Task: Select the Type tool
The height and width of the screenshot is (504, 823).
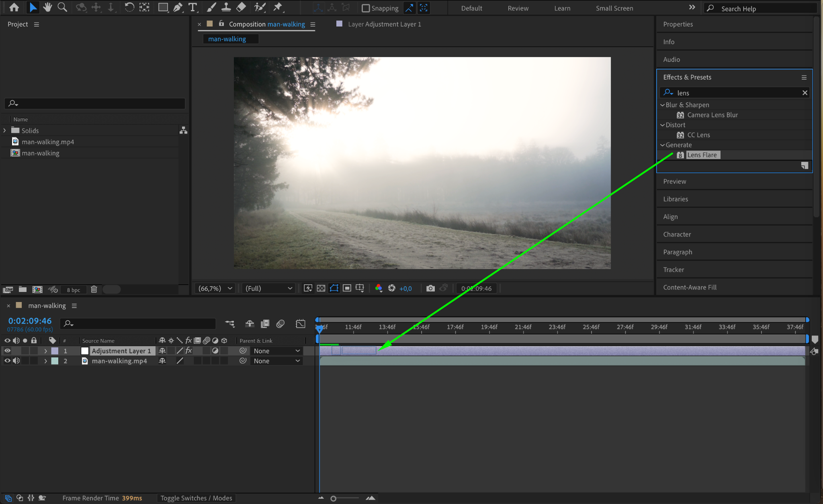Action: click(x=193, y=7)
